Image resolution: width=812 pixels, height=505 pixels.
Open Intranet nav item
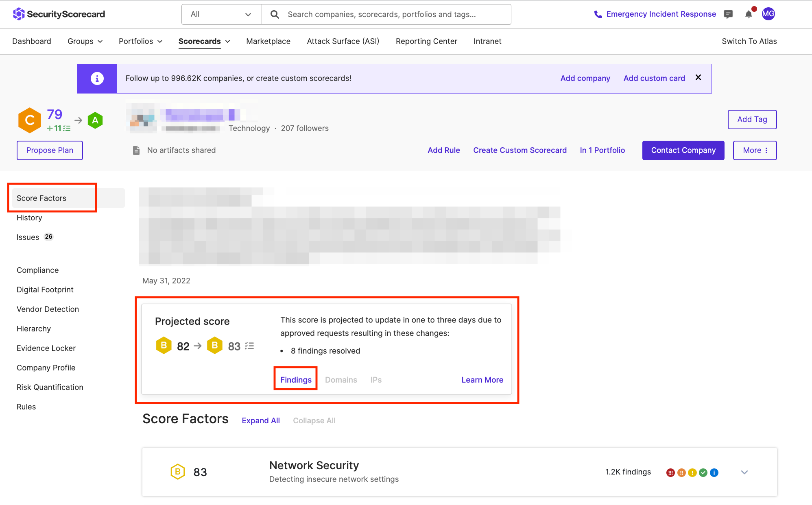(x=487, y=41)
